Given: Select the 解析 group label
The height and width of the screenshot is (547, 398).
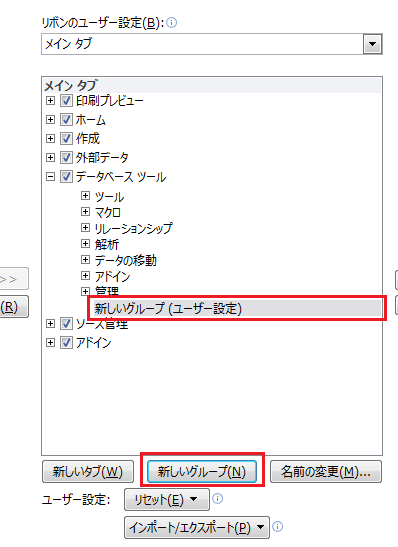Looking at the screenshot, I should (x=107, y=244).
